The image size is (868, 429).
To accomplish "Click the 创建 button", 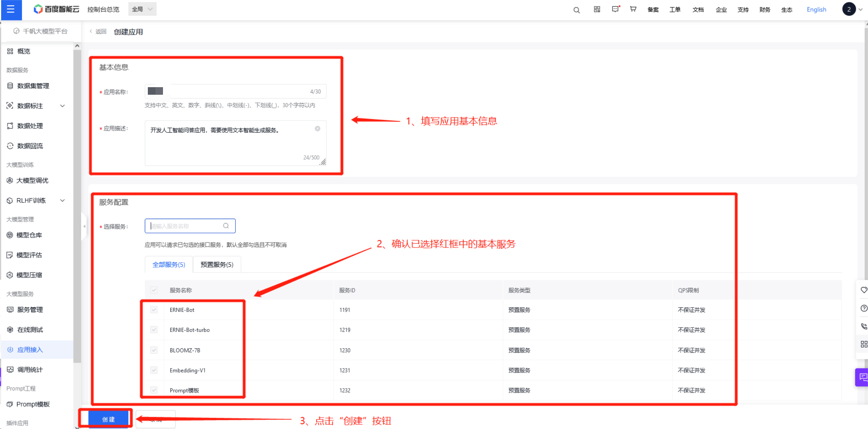I will 108,419.
